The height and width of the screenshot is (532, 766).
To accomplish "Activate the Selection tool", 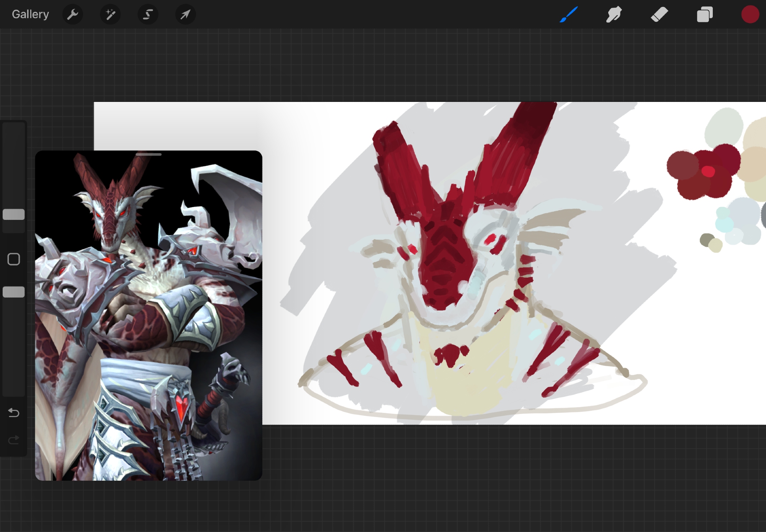I will tap(148, 15).
